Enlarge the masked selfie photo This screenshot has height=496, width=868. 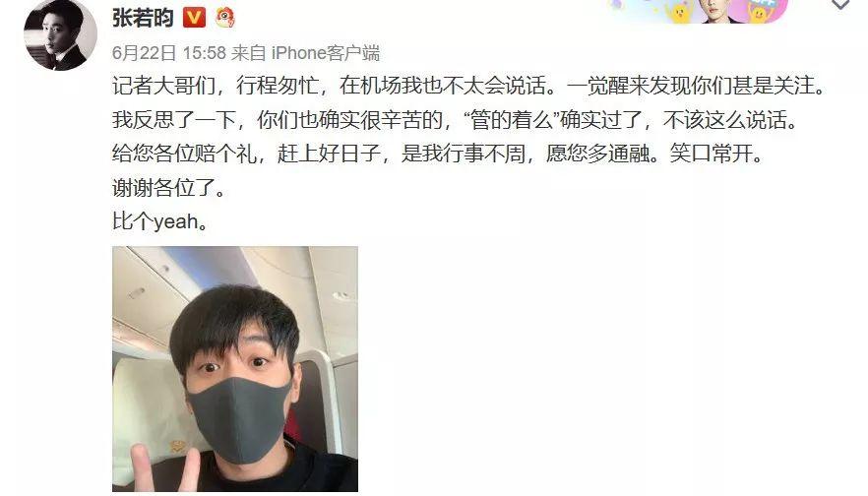pos(235,369)
